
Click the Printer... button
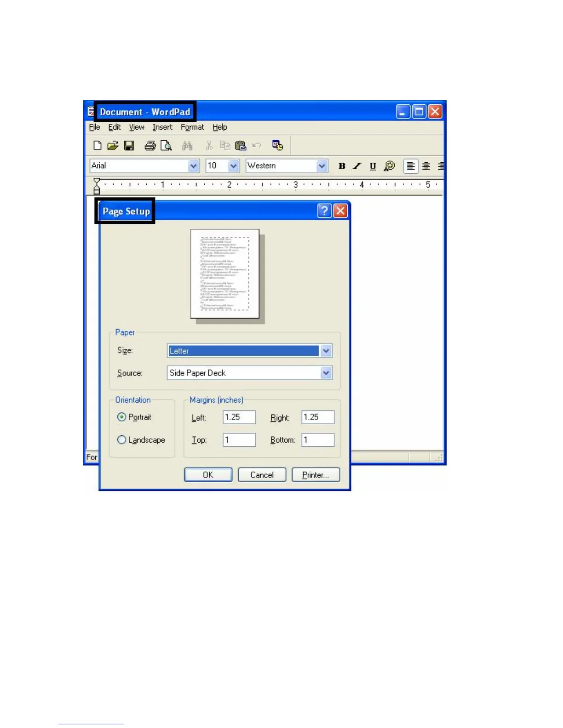pyautogui.click(x=316, y=475)
